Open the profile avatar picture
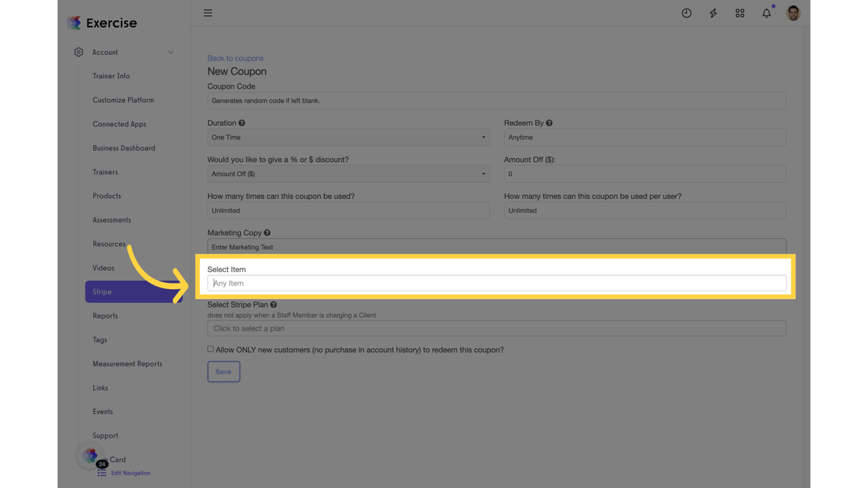This screenshot has width=868, height=488. (x=793, y=13)
